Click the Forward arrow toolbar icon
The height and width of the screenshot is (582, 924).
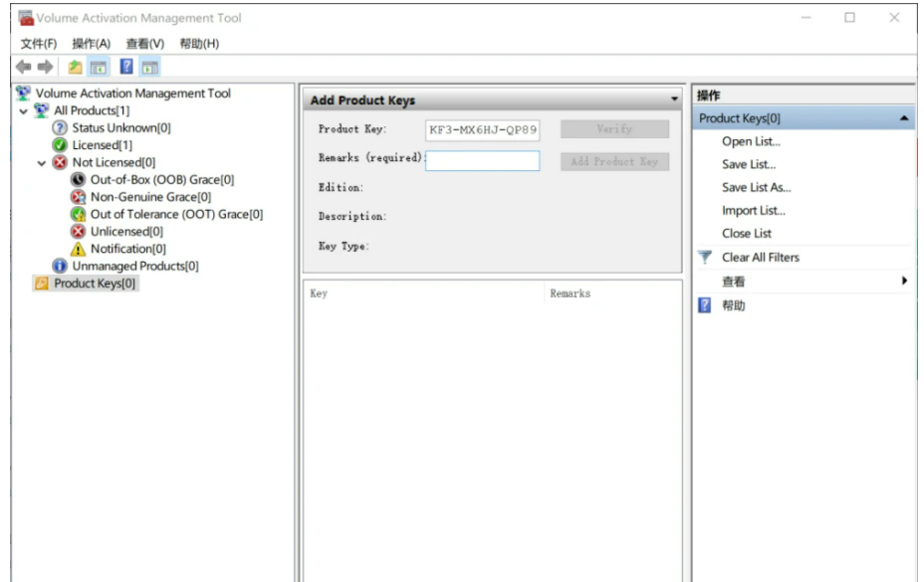pyautogui.click(x=45, y=67)
